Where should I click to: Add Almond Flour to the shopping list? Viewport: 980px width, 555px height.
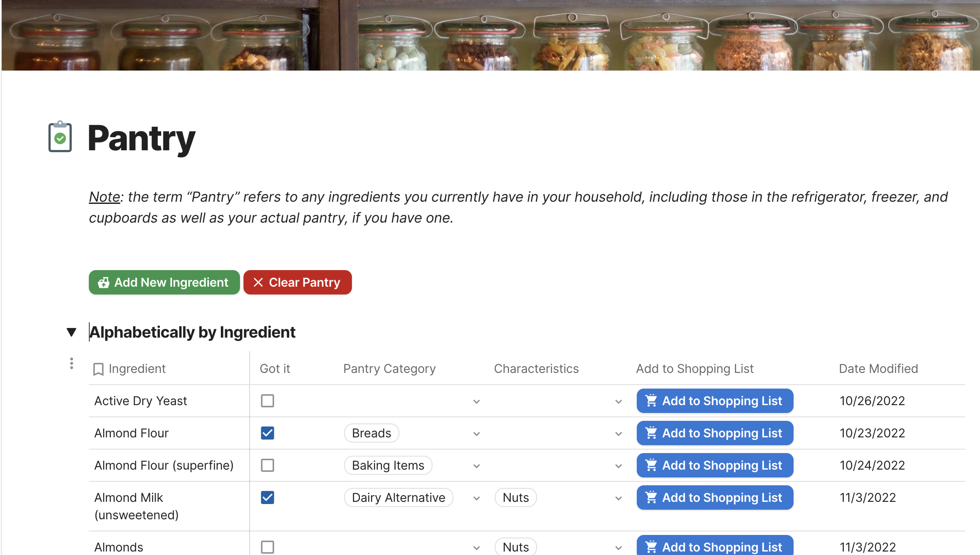715,433
